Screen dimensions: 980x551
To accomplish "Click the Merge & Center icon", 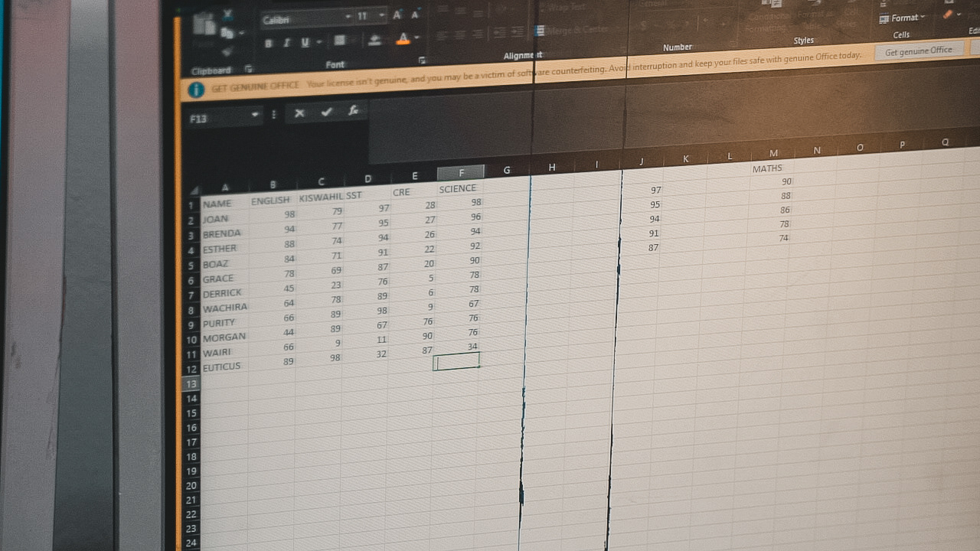I will point(540,30).
